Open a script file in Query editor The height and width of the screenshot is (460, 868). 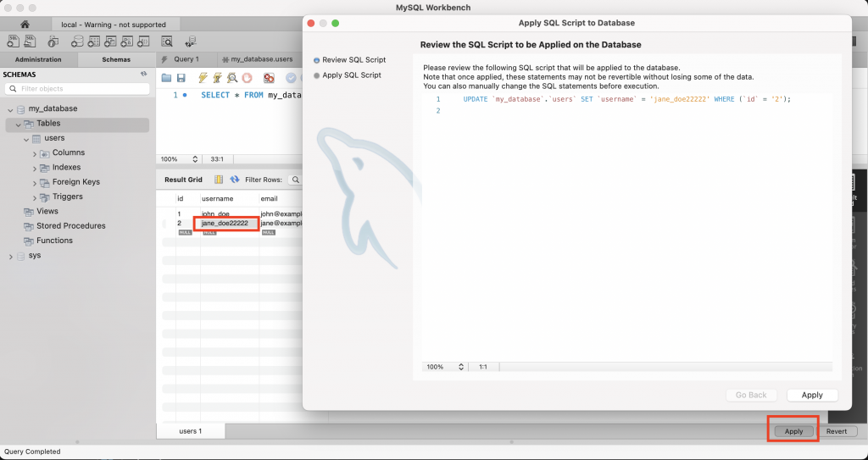click(x=166, y=78)
